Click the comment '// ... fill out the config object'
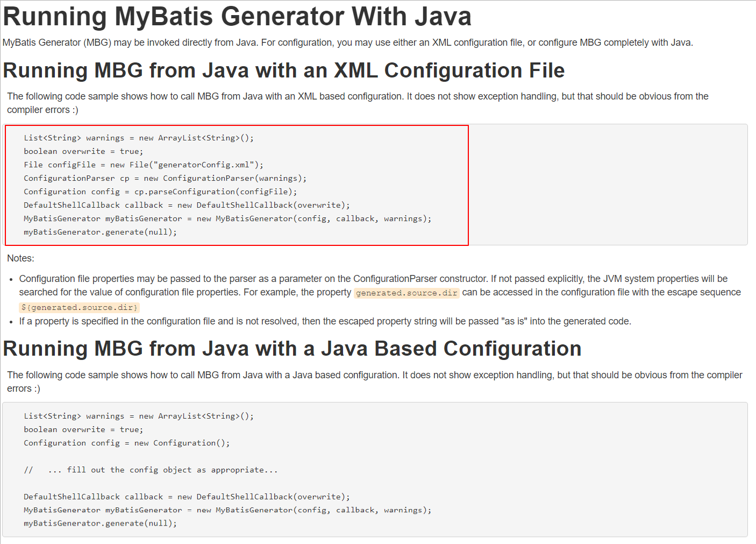 [x=151, y=470]
